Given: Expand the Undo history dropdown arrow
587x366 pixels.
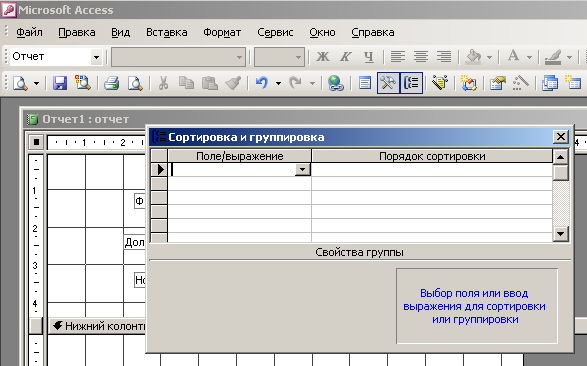Looking at the screenshot, I should [278, 83].
